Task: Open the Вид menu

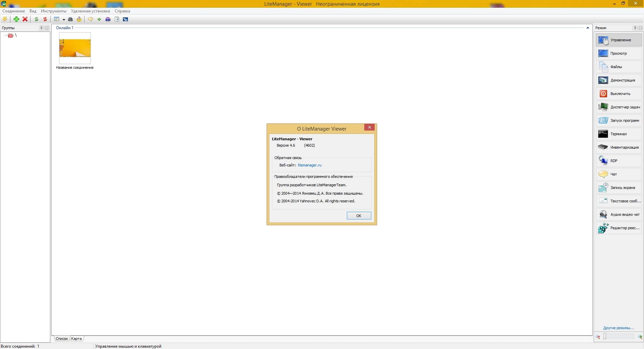Action: [x=33, y=11]
